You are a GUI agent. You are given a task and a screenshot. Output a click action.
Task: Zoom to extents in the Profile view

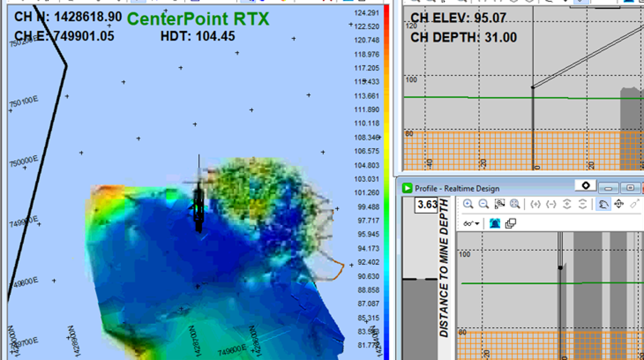(515, 204)
